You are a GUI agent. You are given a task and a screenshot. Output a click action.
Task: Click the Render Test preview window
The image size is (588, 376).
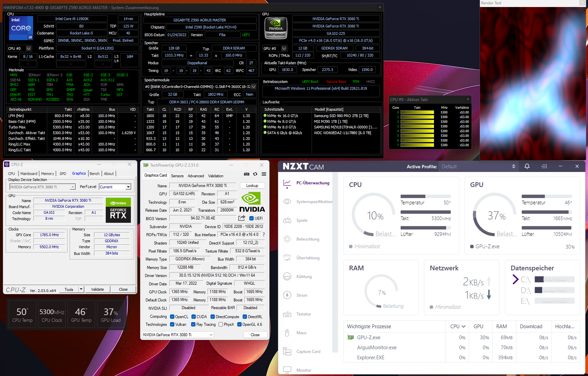click(x=533, y=84)
